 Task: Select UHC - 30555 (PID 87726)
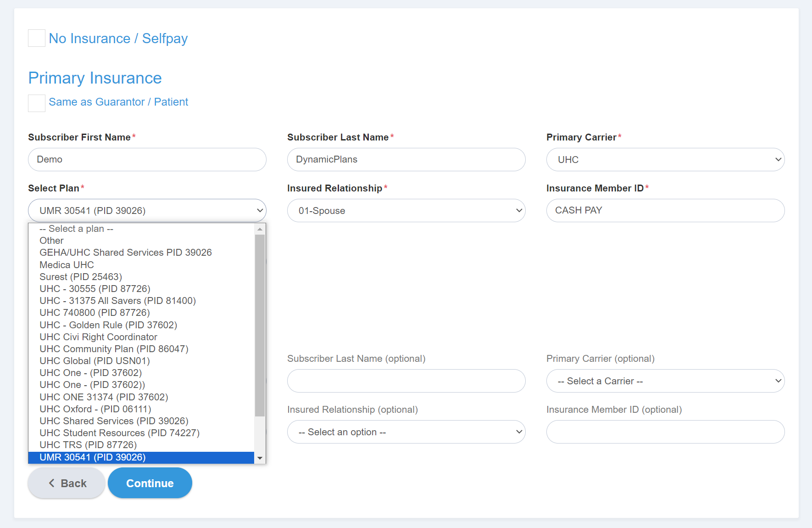point(141,289)
